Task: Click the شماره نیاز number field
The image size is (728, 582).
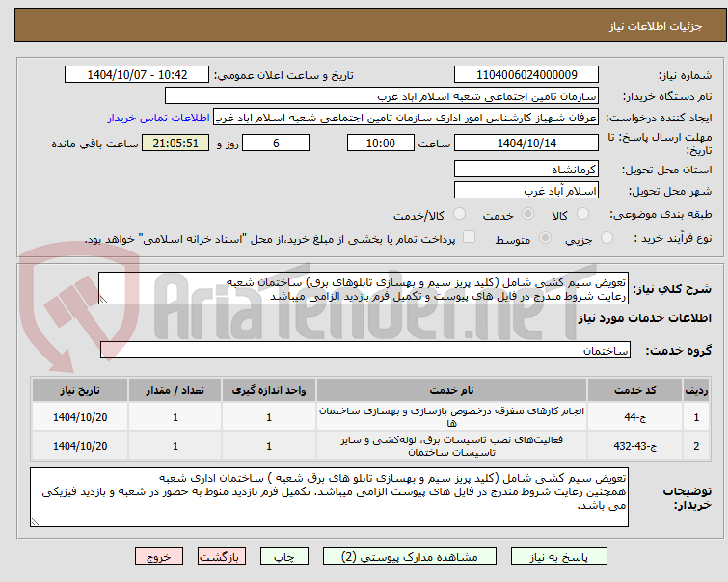Action: [x=526, y=75]
